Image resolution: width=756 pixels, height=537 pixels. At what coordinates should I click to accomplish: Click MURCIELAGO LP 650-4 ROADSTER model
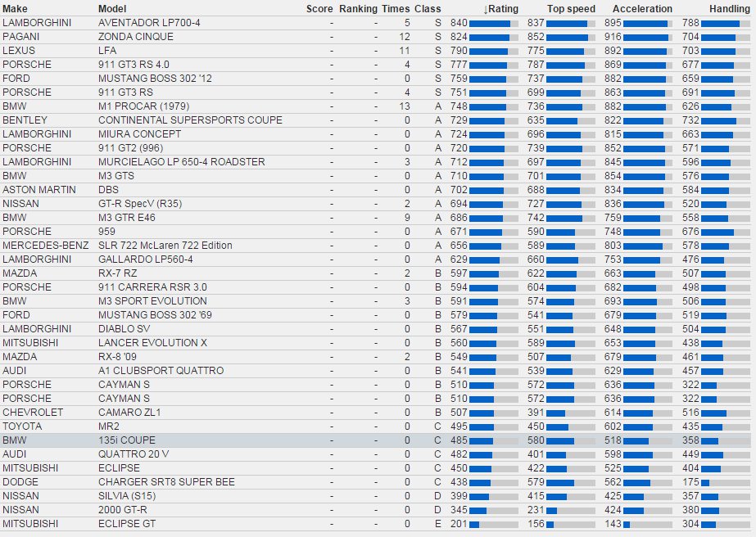point(181,162)
